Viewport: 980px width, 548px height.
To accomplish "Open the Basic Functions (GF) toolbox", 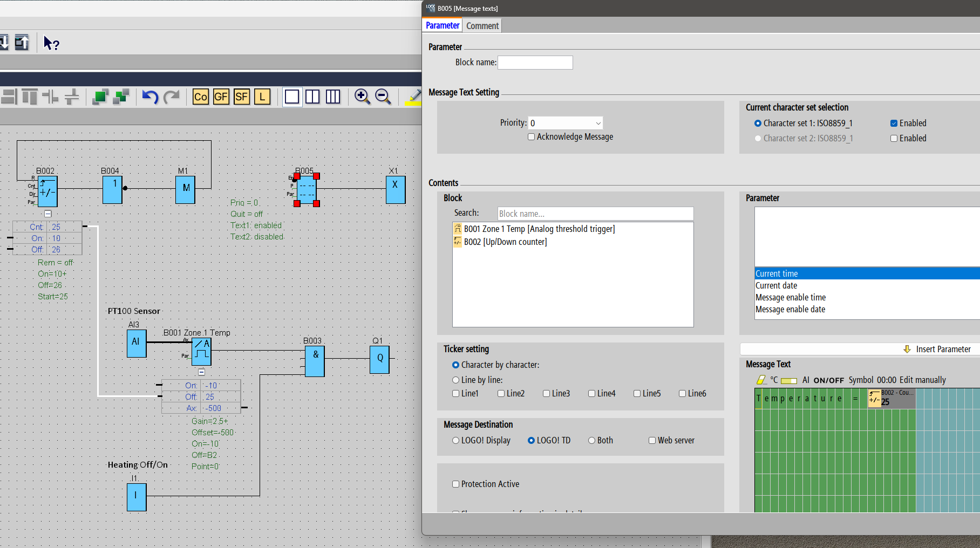I will pos(221,97).
